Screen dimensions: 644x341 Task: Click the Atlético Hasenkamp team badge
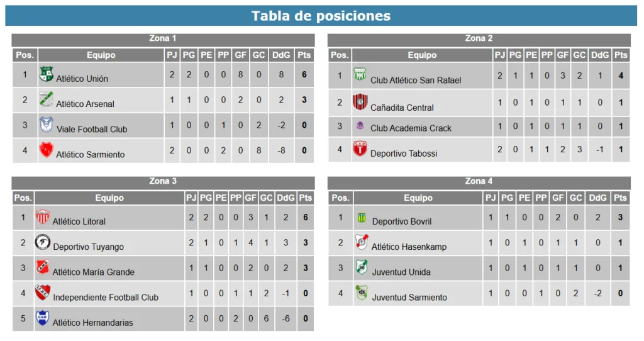tap(362, 242)
